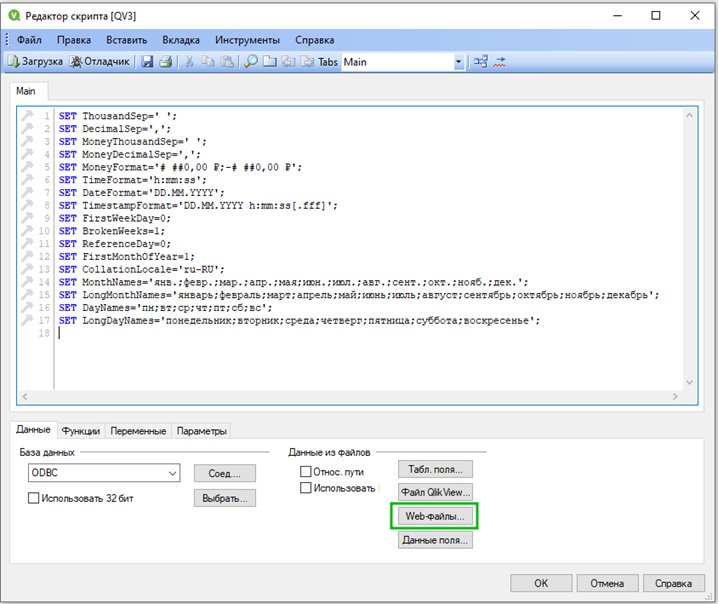Open the Вкладка menu
Viewport: 719px width, 604px height.
pos(181,40)
